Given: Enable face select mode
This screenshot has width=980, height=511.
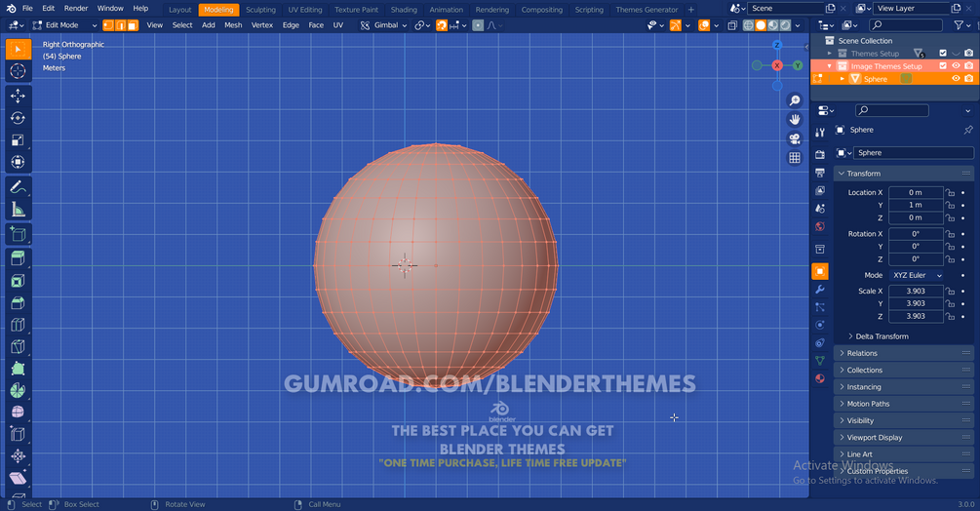Looking at the screenshot, I should click(x=133, y=25).
